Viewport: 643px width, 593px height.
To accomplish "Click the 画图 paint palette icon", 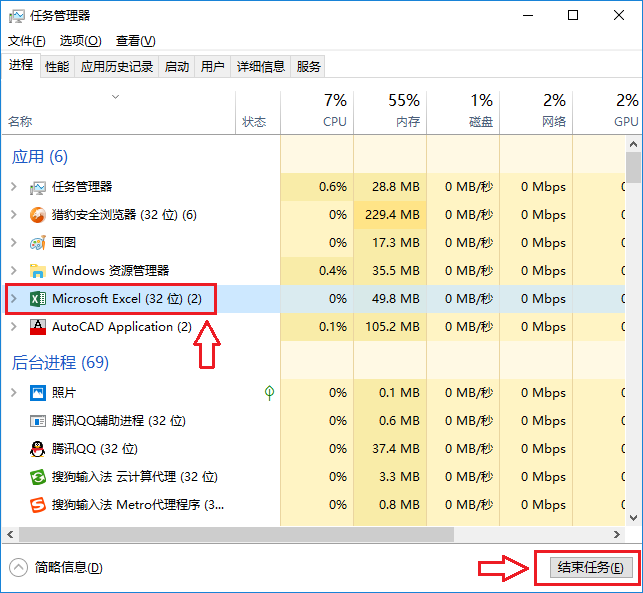I will point(38,243).
